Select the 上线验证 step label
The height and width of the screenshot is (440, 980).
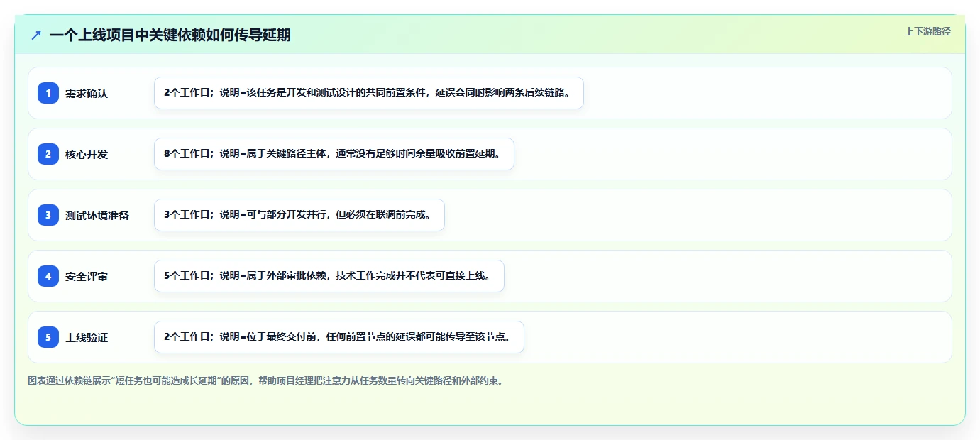point(87,337)
